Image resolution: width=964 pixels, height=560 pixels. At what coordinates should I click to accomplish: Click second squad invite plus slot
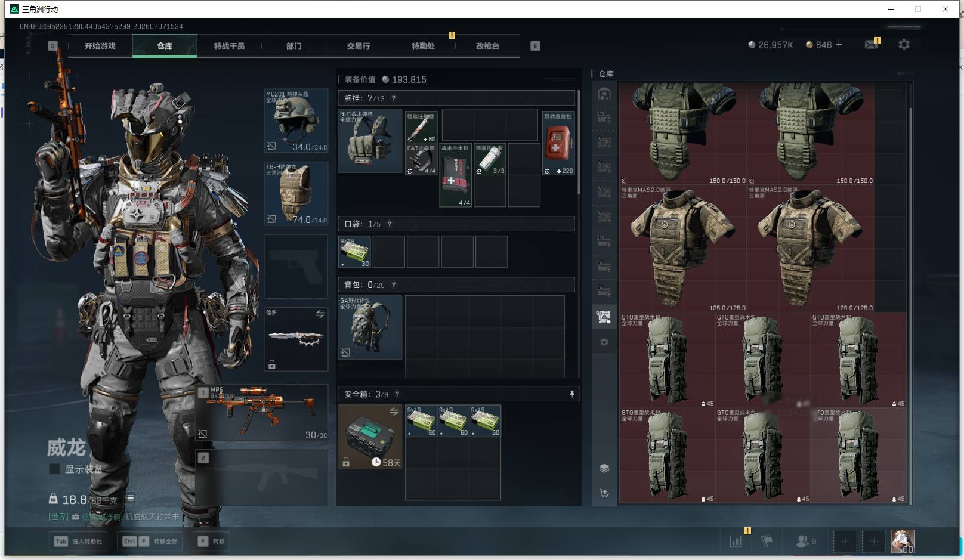coord(873,542)
